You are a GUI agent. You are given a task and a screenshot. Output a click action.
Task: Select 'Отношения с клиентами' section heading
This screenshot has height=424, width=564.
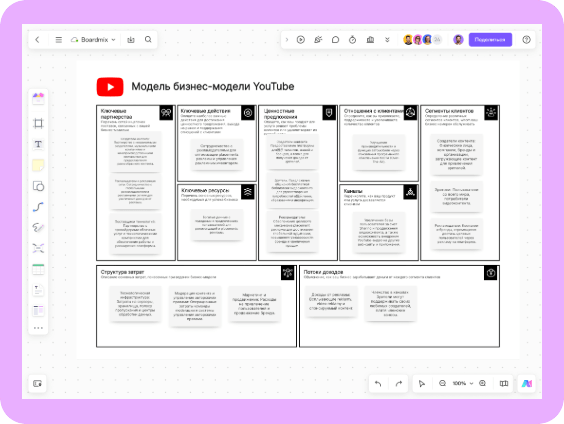374,111
